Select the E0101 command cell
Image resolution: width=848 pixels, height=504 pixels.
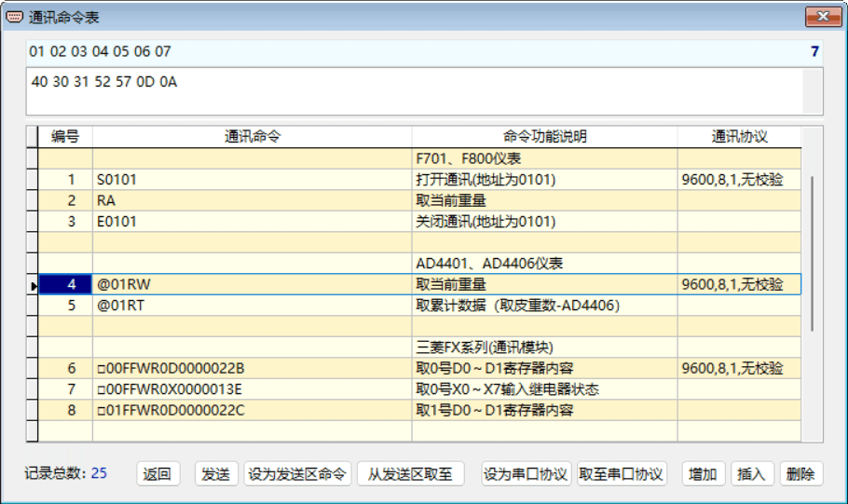coord(252,222)
